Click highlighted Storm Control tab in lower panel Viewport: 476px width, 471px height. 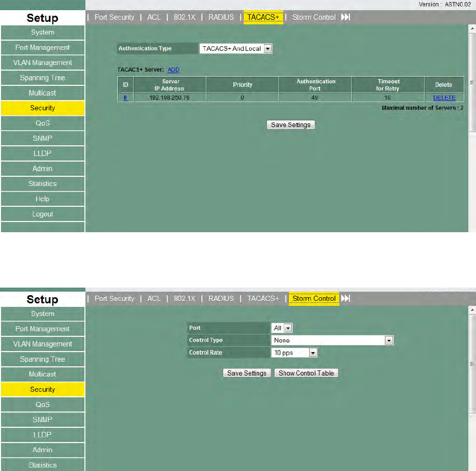pyautogui.click(x=314, y=299)
